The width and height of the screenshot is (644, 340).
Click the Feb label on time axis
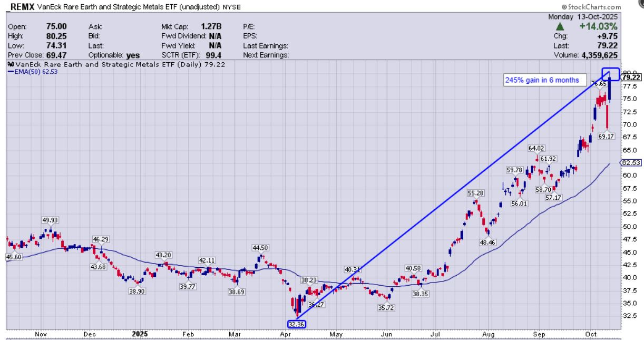point(189,334)
